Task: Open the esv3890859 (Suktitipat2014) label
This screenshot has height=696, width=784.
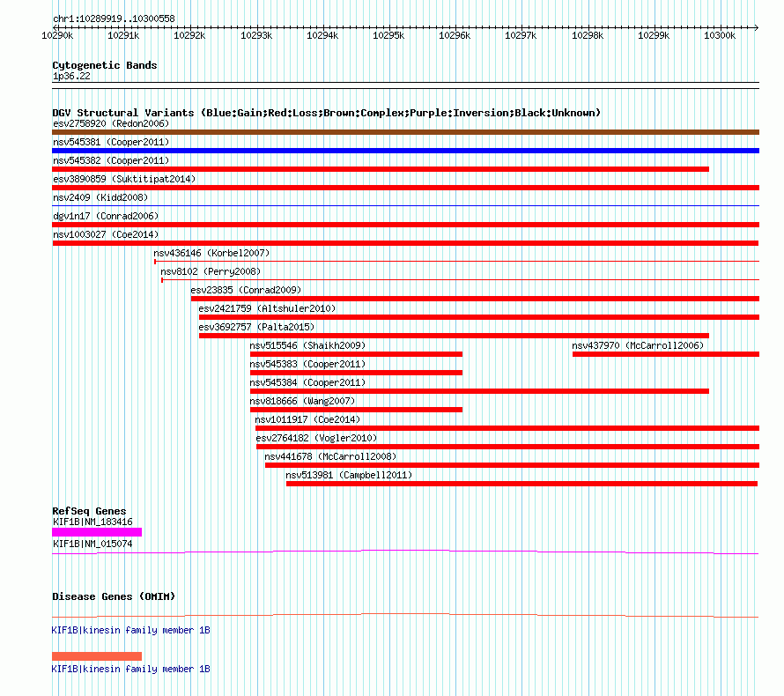Action: 124,179
